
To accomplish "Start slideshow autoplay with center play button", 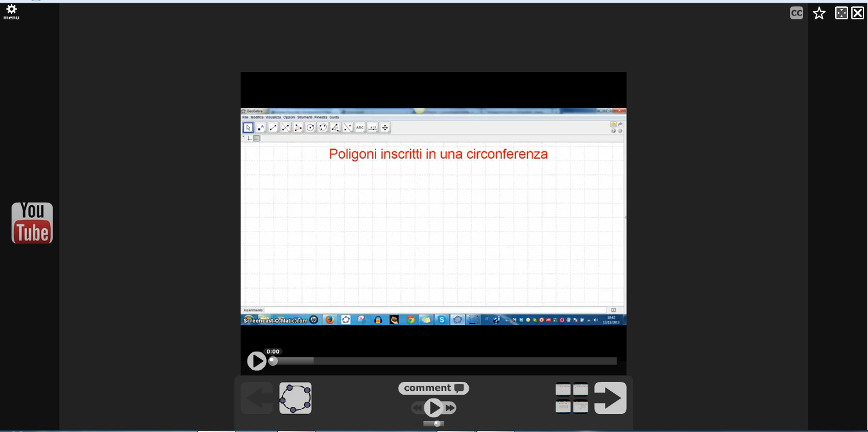I will (x=434, y=408).
